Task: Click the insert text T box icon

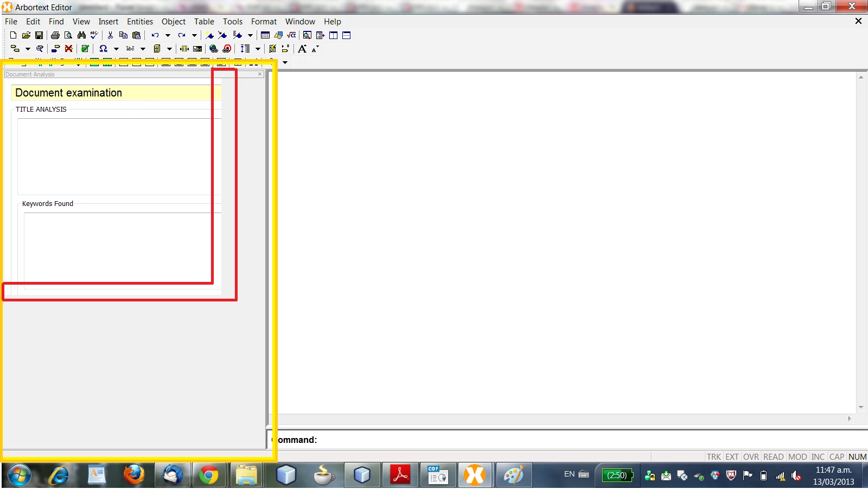Action: click(184, 48)
